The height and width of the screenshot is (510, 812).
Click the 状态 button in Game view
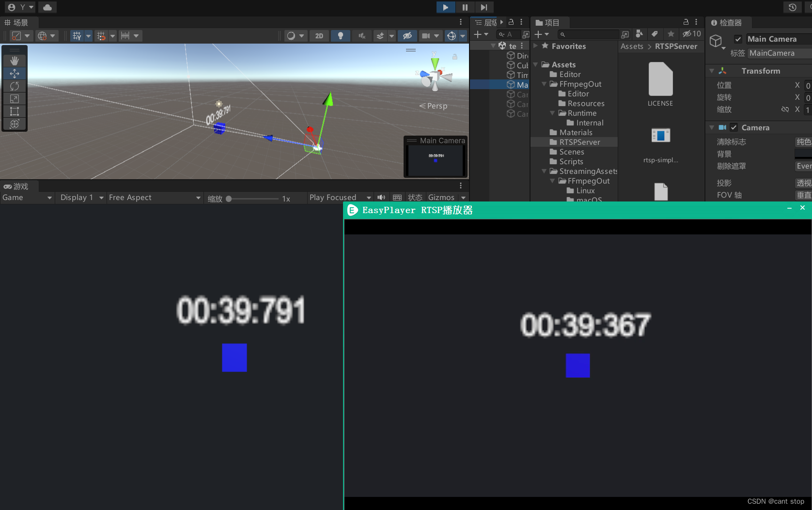tap(415, 197)
